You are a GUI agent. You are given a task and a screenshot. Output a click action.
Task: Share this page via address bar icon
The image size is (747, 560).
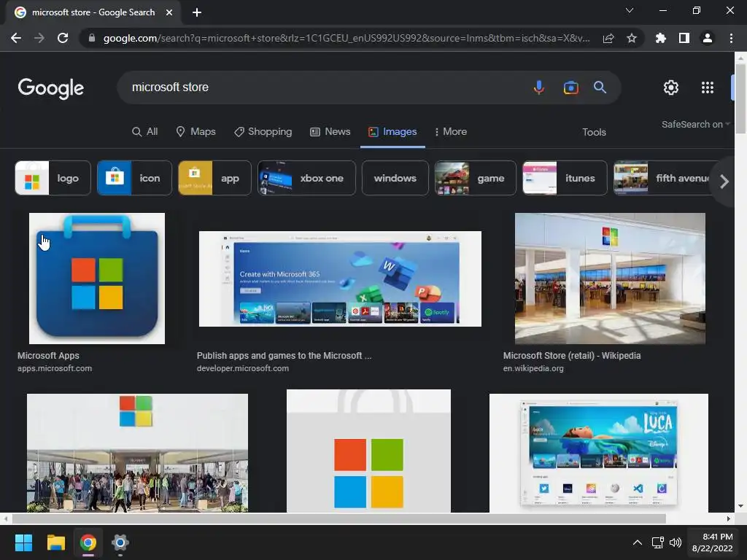(x=608, y=38)
